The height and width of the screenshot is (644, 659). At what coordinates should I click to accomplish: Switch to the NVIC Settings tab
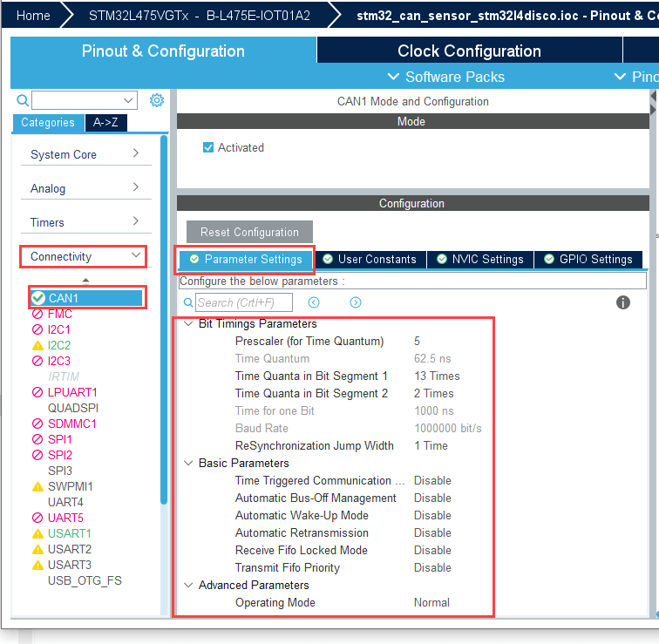[x=481, y=259]
